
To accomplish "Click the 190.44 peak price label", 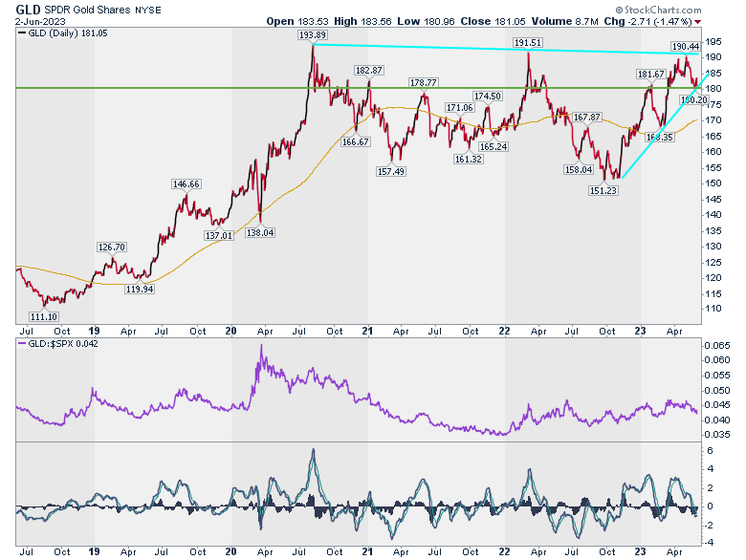I will point(686,46).
